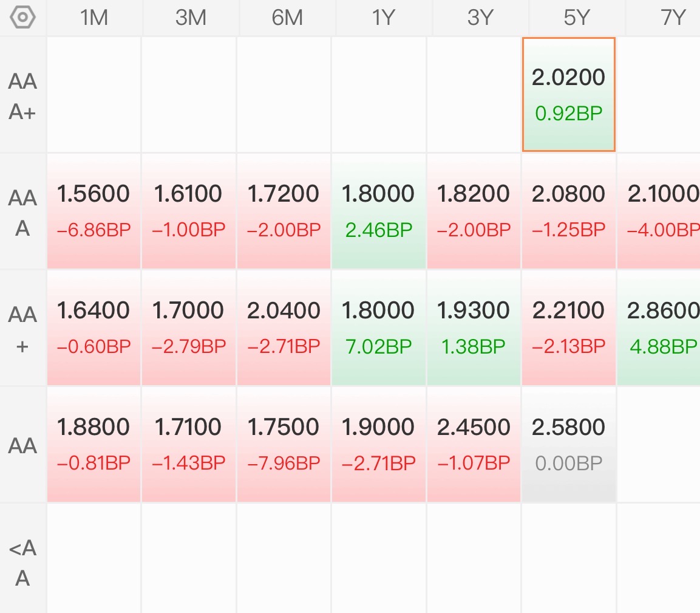Click the highlighted 2.0200 AAA+ 5Y cell
700x613 pixels.
click(x=569, y=95)
